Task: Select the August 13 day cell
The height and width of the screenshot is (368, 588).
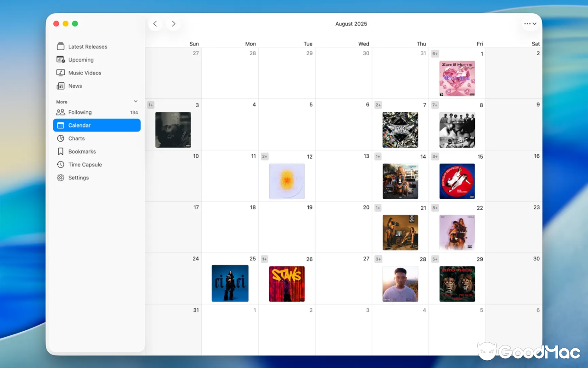Action: click(x=344, y=176)
